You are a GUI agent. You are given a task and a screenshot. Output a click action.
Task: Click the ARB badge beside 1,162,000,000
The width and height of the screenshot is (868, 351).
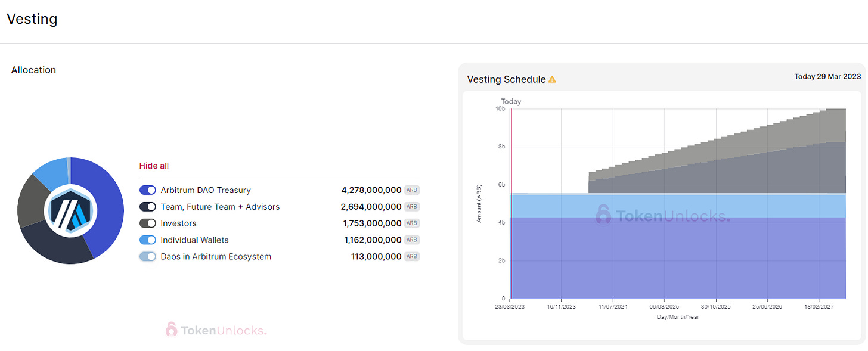[412, 240]
